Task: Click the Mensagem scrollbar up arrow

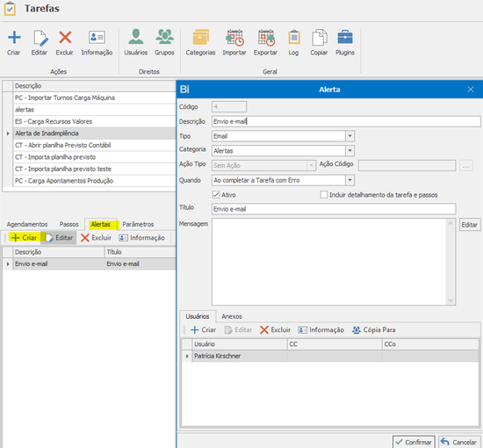Action: point(451,223)
